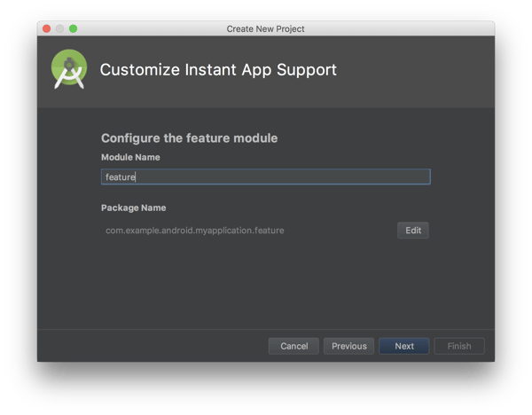This screenshot has width=532, height=415.
Task: Click the "Module Name" label
Action: click(130, 157)
